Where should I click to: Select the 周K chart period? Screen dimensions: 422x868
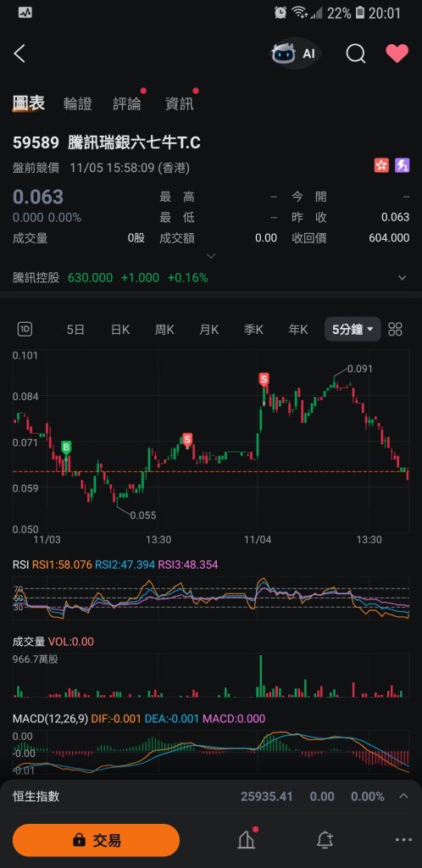pyautogui.click(x=165, y=330)
